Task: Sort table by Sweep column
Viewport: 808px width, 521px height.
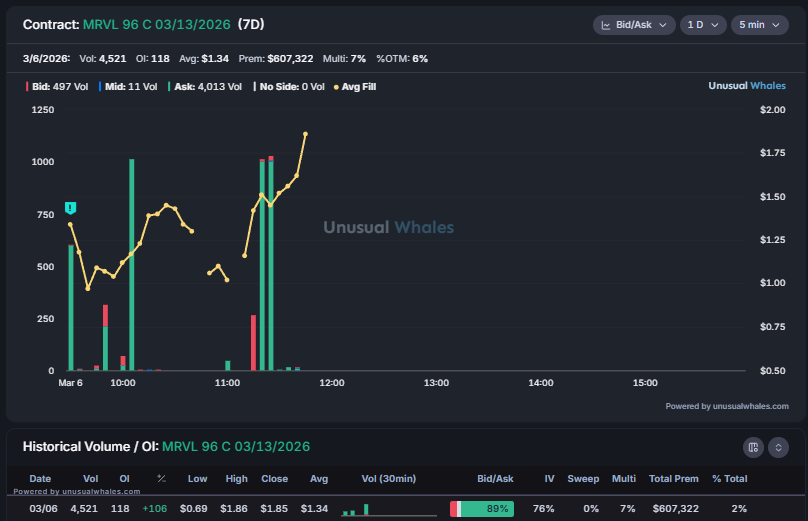Action: (x=583, y=478)
